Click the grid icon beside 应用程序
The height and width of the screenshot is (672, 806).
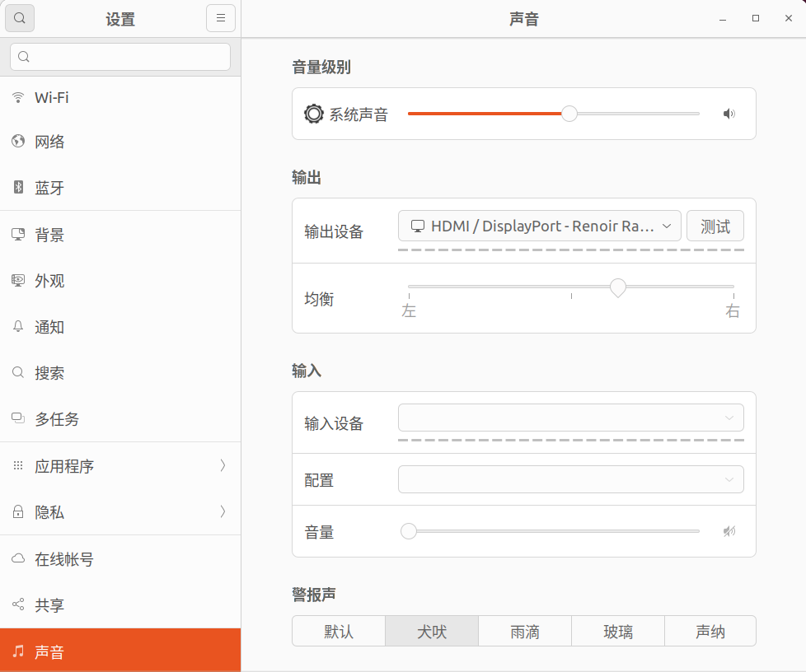(x=18, y=465)
